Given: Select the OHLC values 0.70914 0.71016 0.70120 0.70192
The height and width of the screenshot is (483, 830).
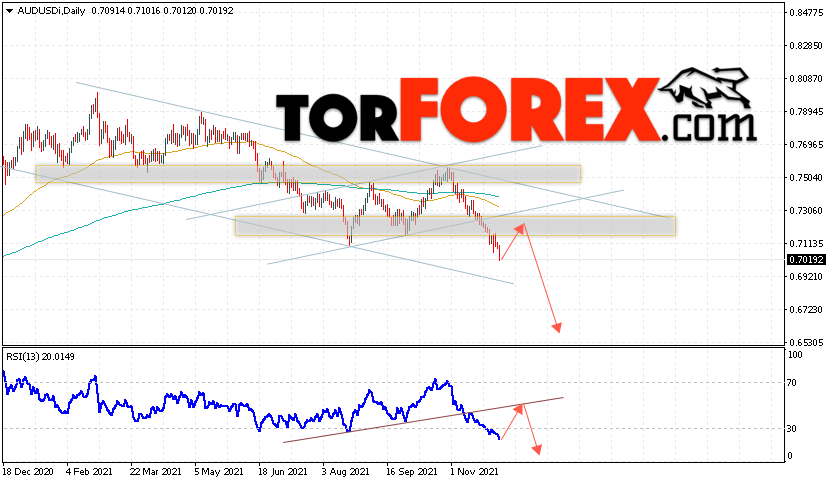Looking at the screenshot, I should tap(162, 11).
